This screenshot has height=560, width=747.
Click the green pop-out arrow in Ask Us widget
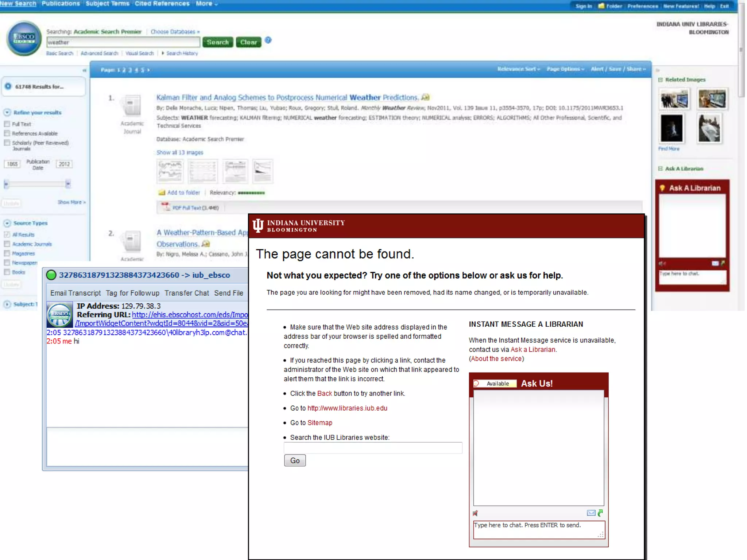(600, 513)
